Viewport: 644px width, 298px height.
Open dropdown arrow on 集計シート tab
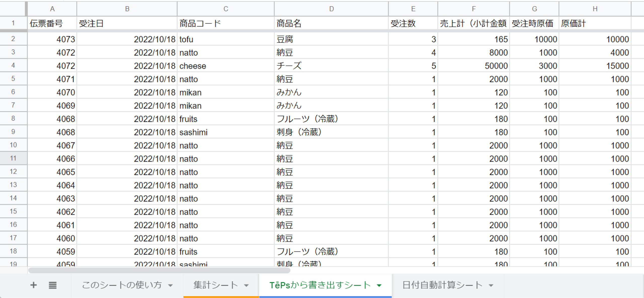click(x=247, y=285)
